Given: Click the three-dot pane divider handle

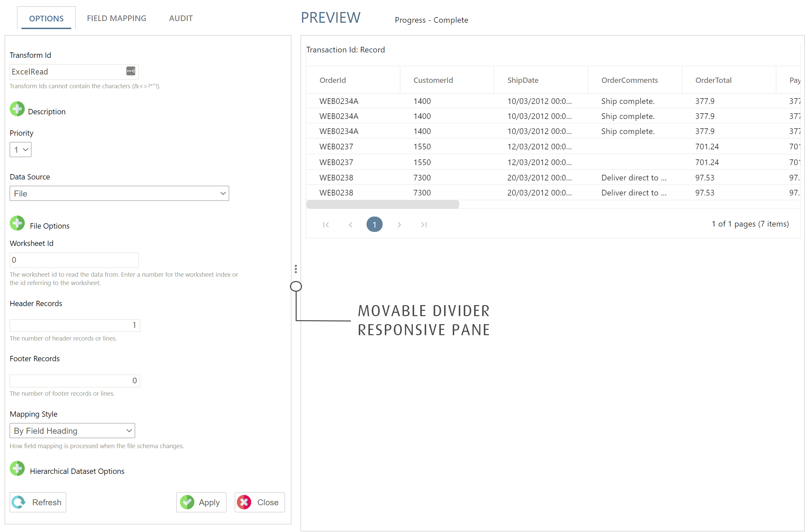Looking at the screenshot, I should pyautogui.click(x=296, y=269).
